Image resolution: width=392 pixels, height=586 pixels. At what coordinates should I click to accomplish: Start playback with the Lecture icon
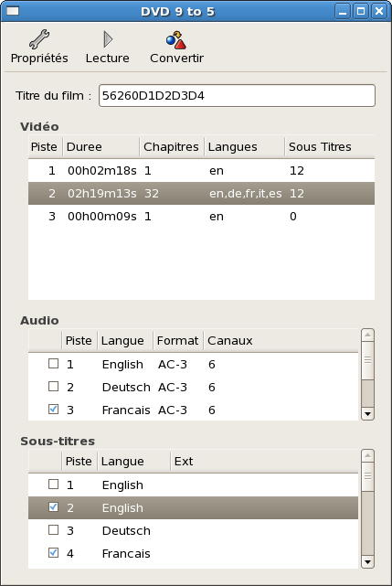(x=108, y=39)
